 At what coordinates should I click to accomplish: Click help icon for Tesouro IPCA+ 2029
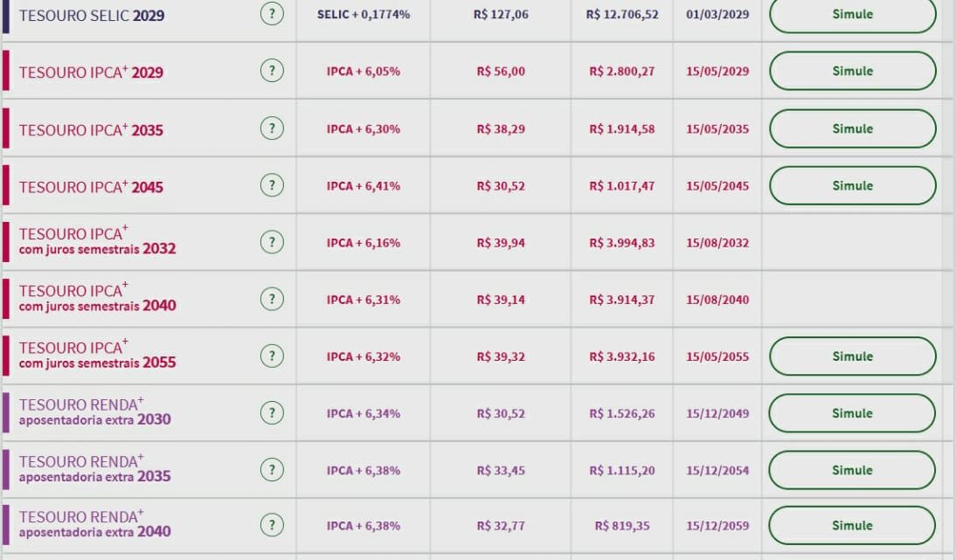pyautogui.click(x=272, y=71)
